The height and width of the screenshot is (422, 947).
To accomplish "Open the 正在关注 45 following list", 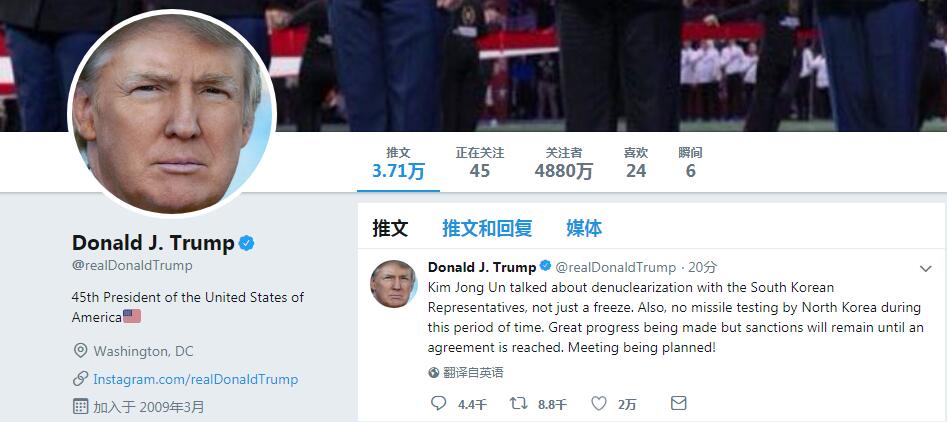I will click(480, 162).
